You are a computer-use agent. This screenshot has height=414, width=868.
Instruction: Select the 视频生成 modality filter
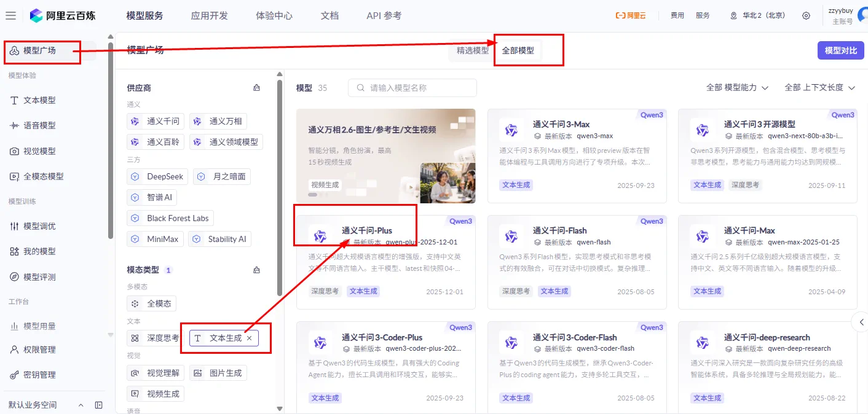coord(156,394)
